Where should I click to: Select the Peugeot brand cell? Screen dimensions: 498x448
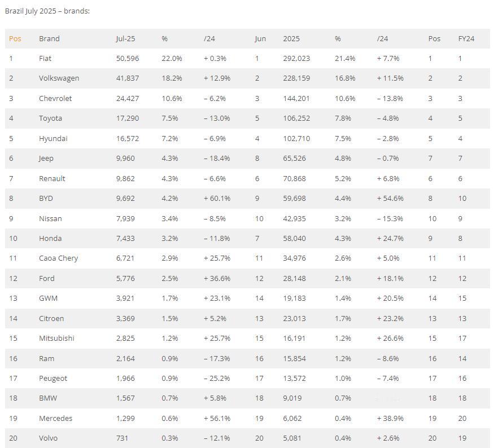(x=53, y=379)
